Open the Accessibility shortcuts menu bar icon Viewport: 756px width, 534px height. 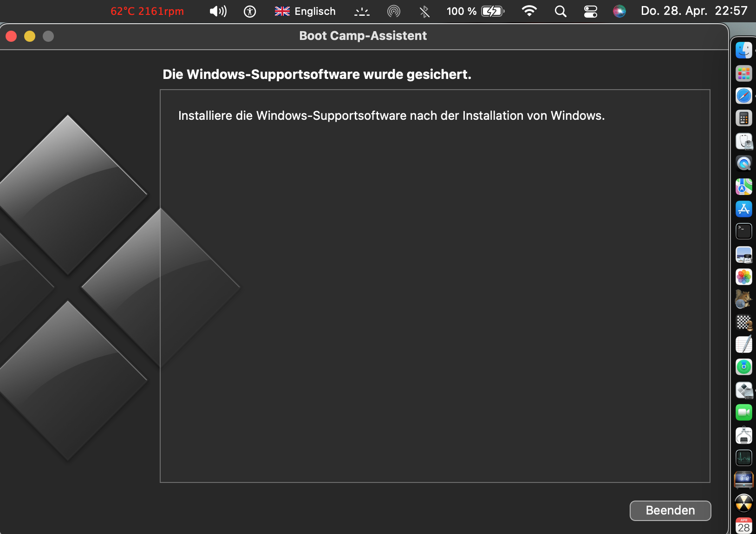(250, 11)
